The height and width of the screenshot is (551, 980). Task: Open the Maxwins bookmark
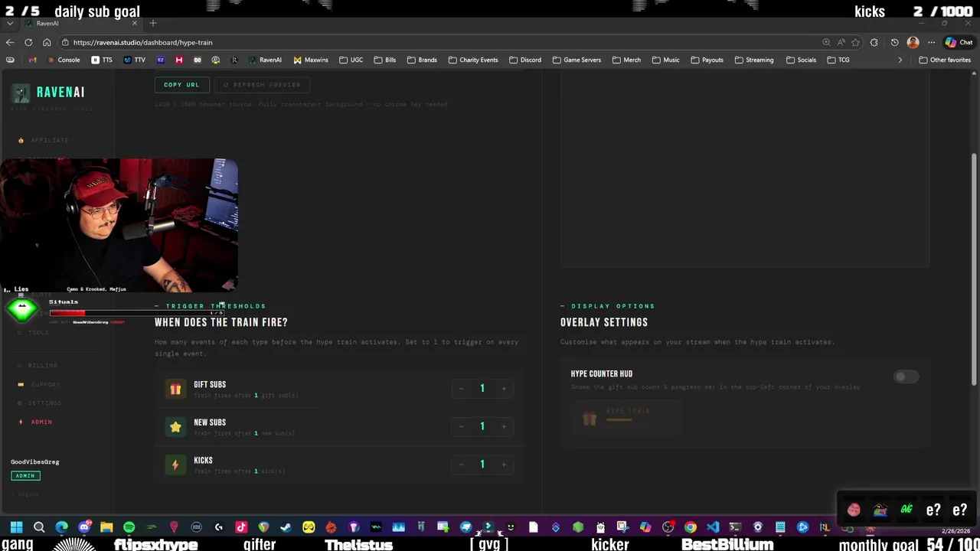tap(311, 60)
